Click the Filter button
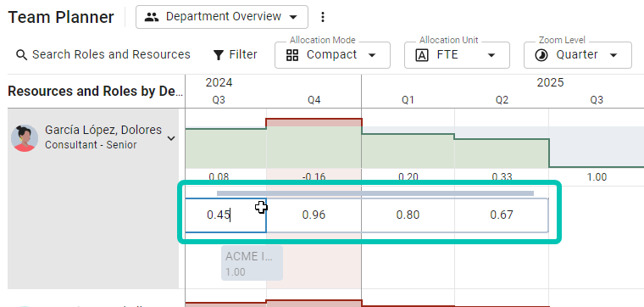This screenshot has width=644, height=307. 236,54
